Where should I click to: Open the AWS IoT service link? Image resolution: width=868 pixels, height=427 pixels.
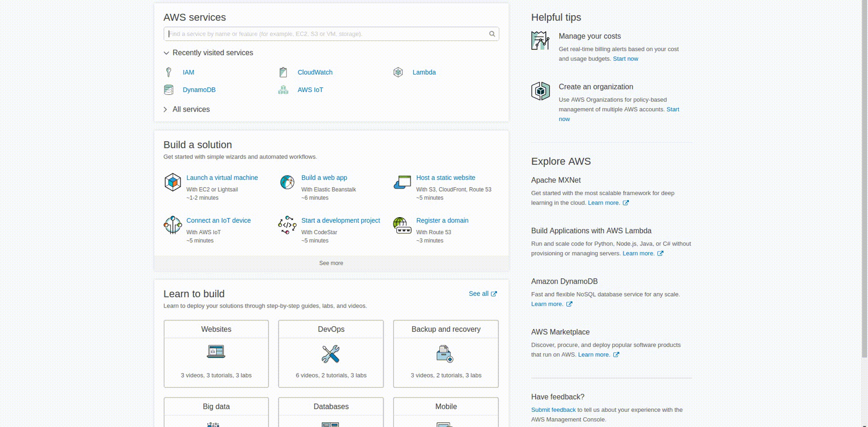click(310, 89)
